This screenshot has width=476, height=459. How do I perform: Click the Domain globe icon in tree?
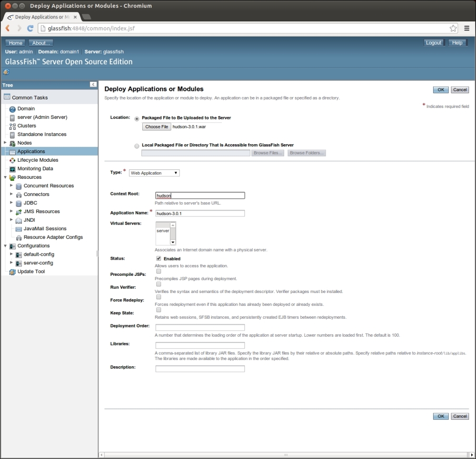[x=13, y=109]
